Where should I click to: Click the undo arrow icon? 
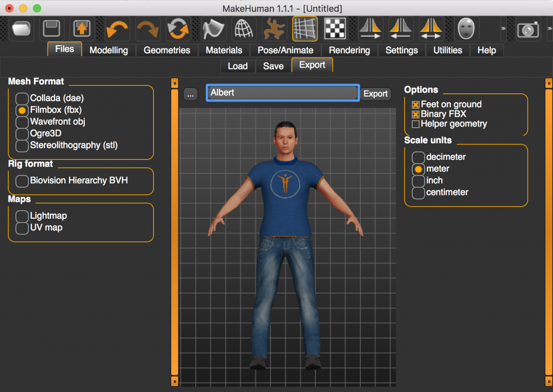pyautogui.click(x=117, y=29)
